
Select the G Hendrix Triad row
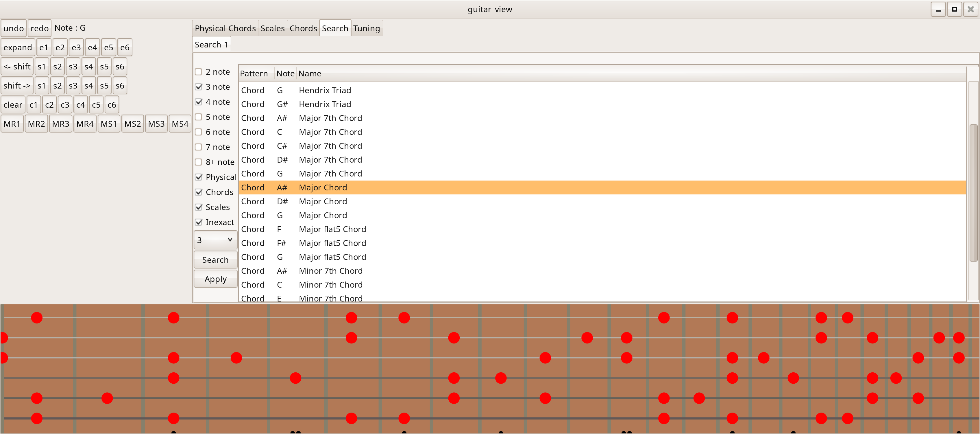(325, 90)
